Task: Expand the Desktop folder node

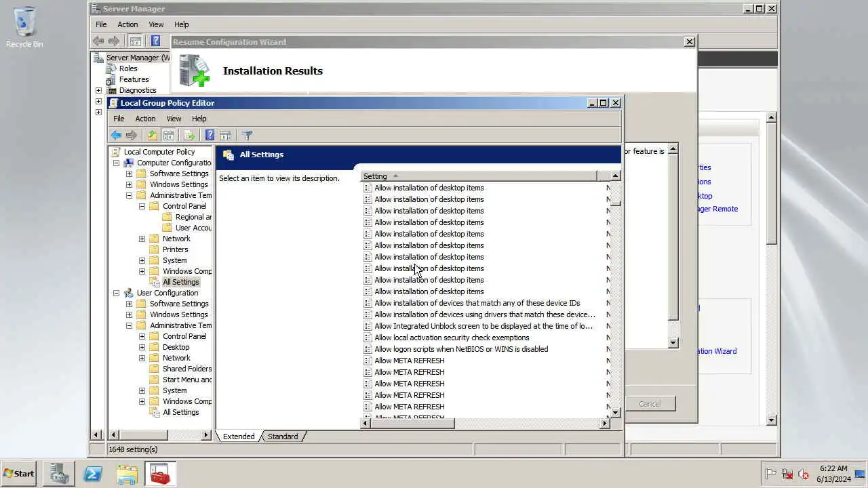Action: tap(142, 347)
